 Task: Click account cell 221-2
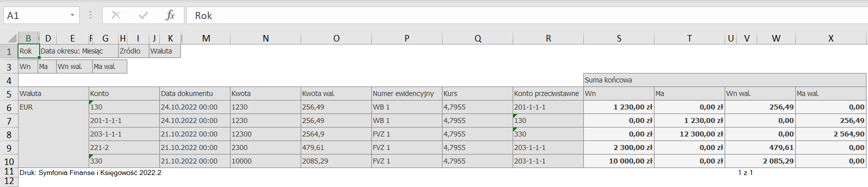[124, 147]
